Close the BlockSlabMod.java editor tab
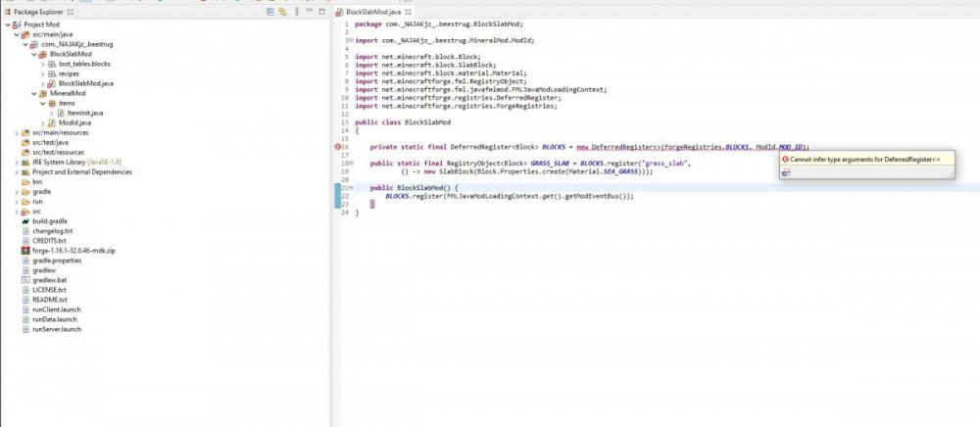This screenshot has height=427, width=980. click(x=408, y=12)
